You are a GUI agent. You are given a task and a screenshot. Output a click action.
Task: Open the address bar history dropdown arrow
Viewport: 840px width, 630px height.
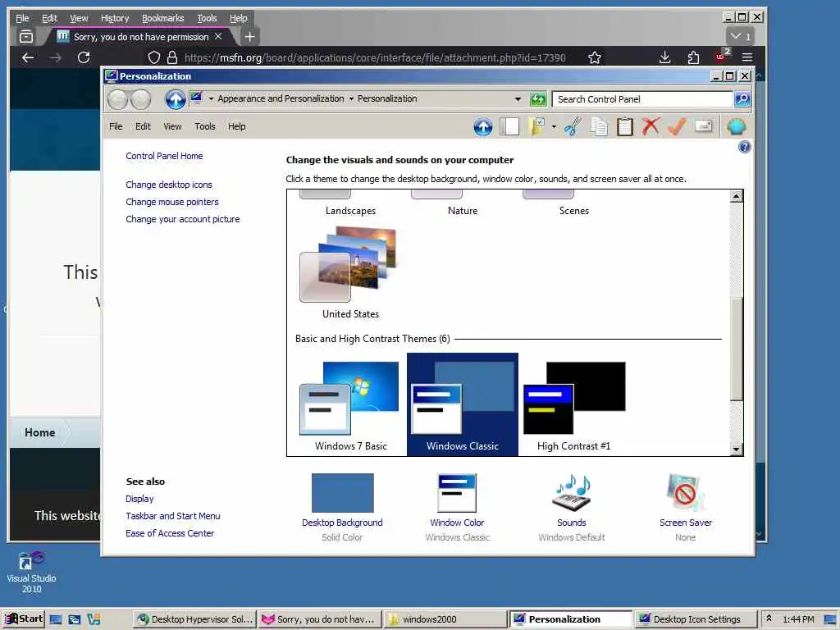(518, 99)
